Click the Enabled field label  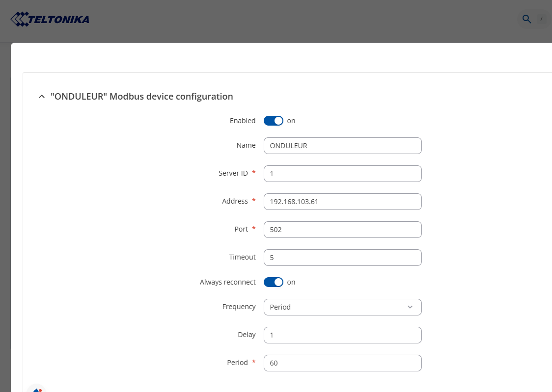tap(243, 121)
